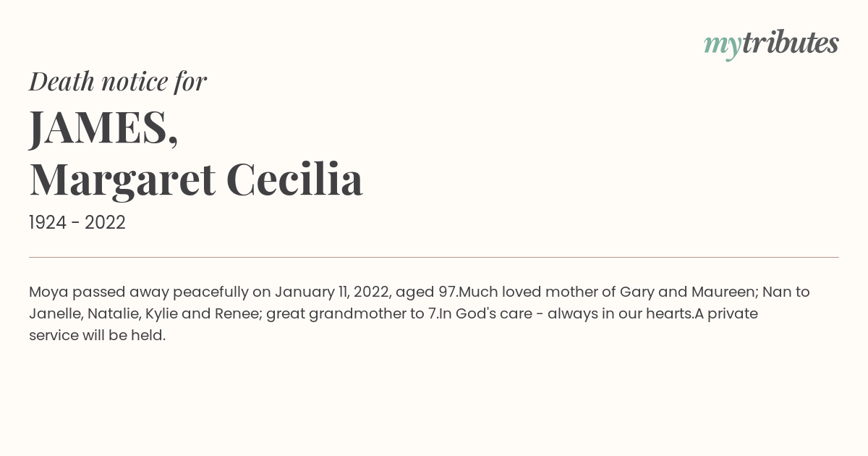Image resolution: width=868 pixels, height=456 pixels.
Task: Click the word "Margaret" in the heading
Action: (122, 180)
